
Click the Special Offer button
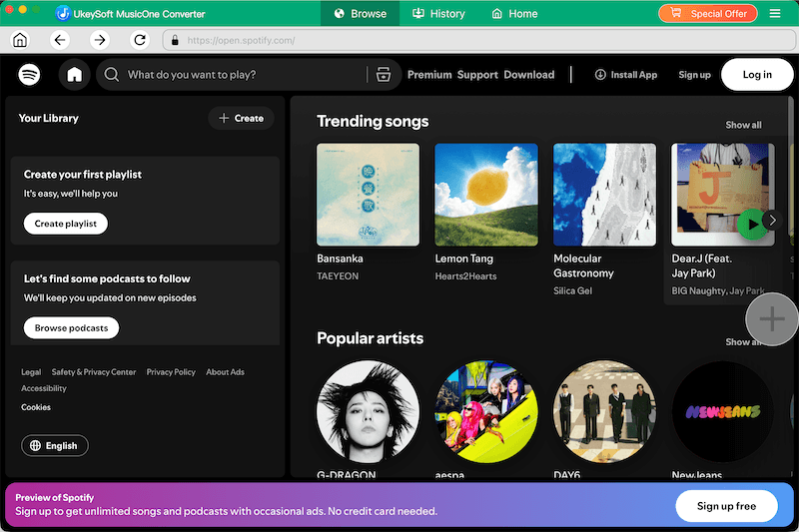[708, 13]
